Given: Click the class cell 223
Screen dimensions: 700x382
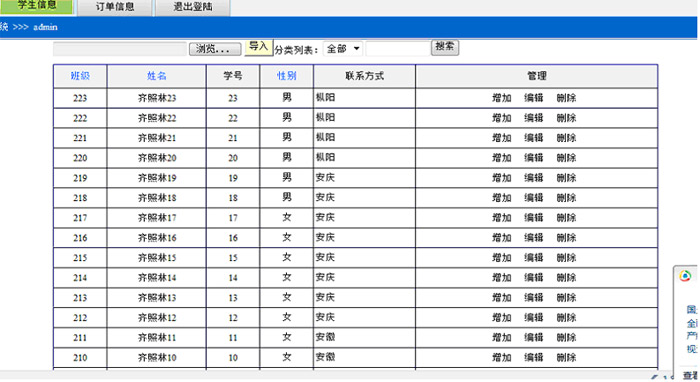Looking at the screenshot, I should pyautogui.click(x=80, y=98).
